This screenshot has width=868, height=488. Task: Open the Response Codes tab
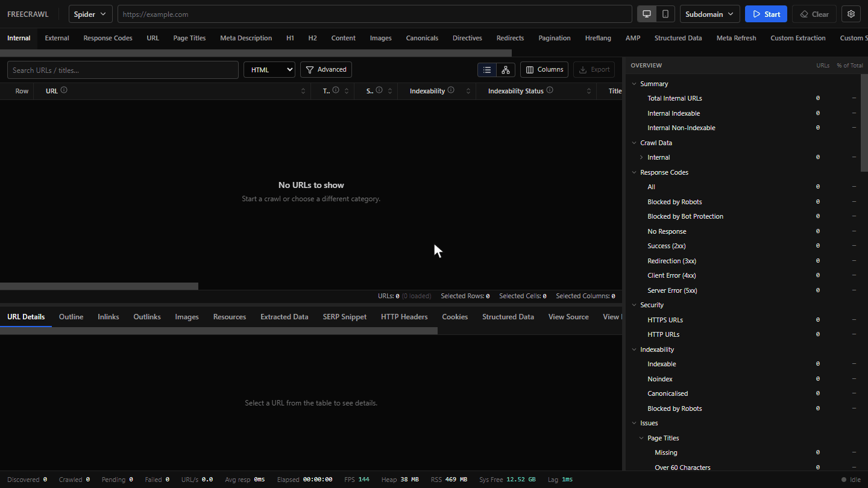coord(108,38)
